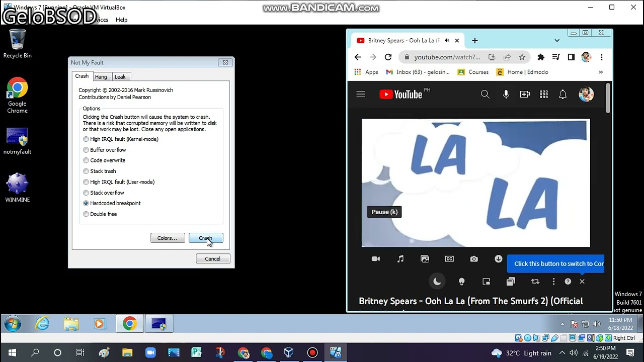
Task: Click the Colors... button
Action: pos(168,238)
